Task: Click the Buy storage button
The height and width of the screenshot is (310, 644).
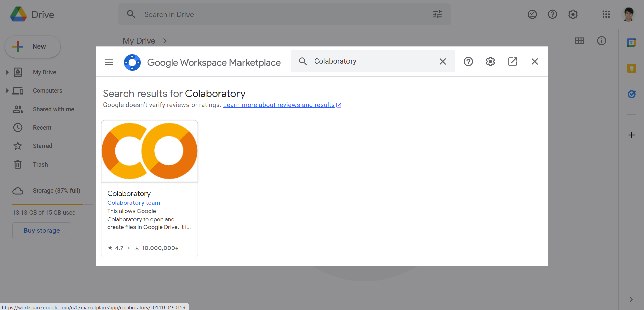Action: pos(42,231)
